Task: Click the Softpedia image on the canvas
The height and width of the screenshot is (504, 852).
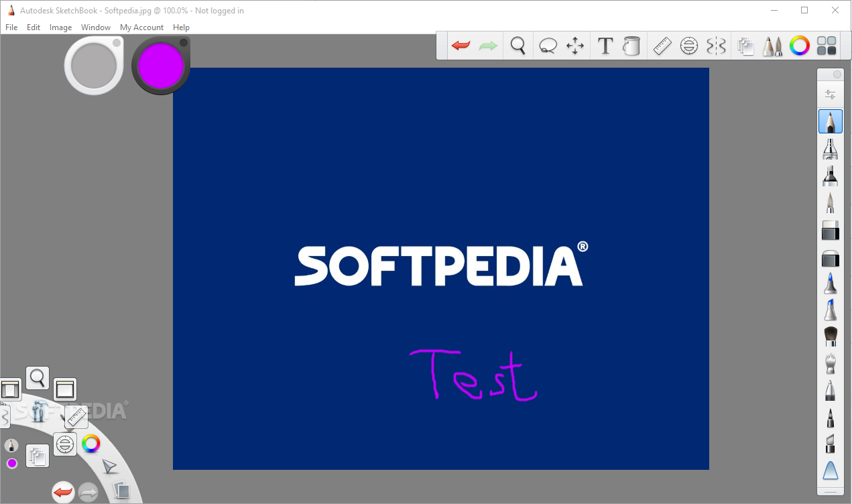Action: pyautogui.click(x=441, y=268)
